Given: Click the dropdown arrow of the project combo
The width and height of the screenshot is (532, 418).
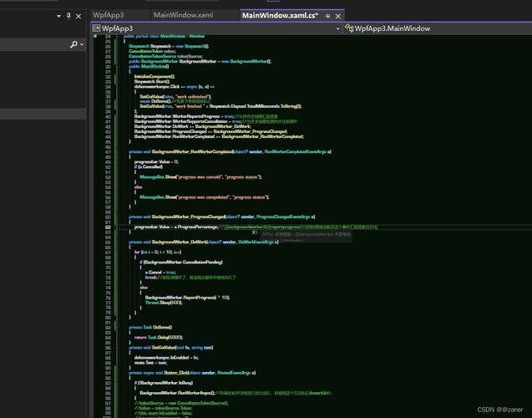Looking at the screenshot, I should pos(337,29).
